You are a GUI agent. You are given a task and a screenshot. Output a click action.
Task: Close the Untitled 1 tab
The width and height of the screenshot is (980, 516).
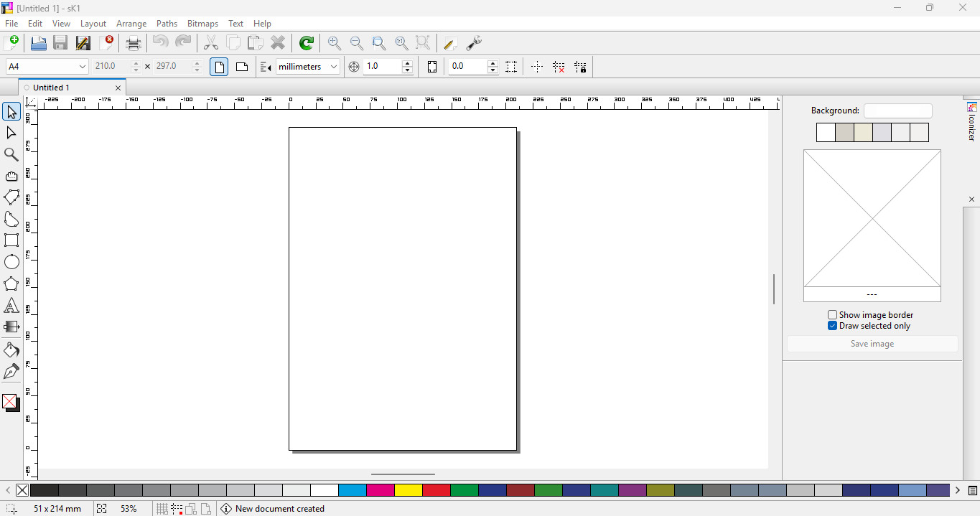tap(118, 88)
